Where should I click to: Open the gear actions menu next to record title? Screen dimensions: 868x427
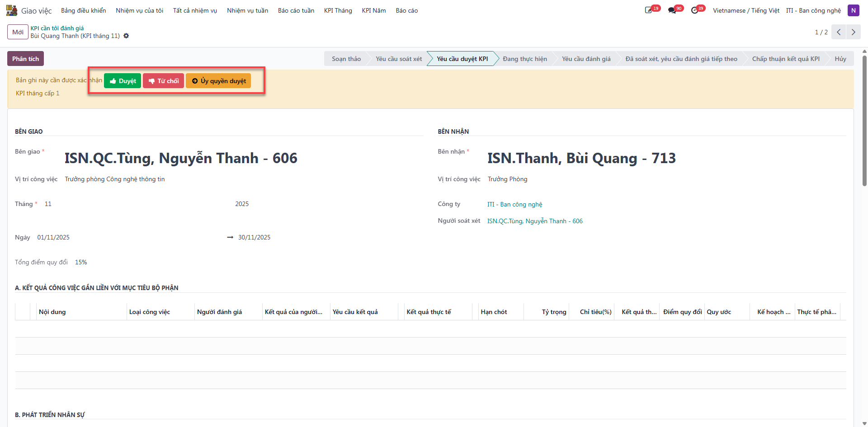pyautogui.click(x=126, y=36)
